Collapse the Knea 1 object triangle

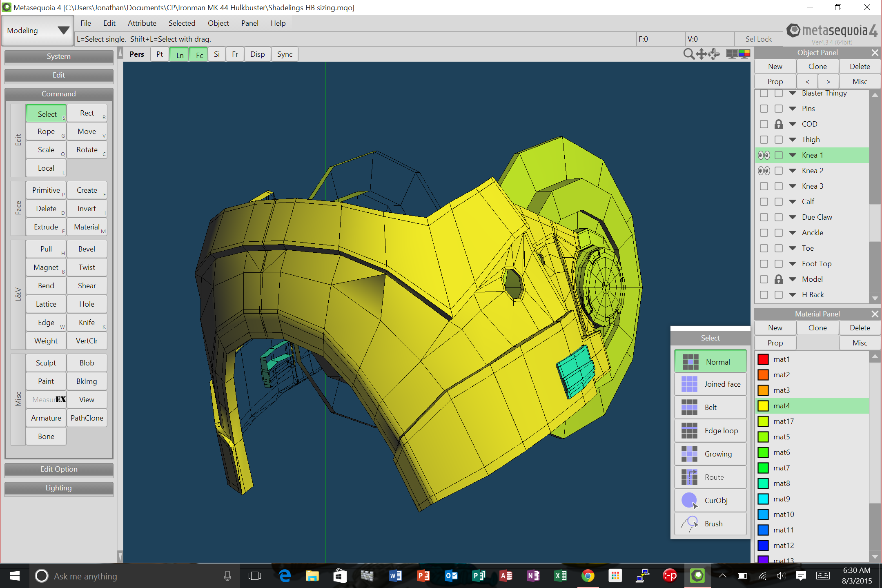pyautogui.click(x=793, y=155)
